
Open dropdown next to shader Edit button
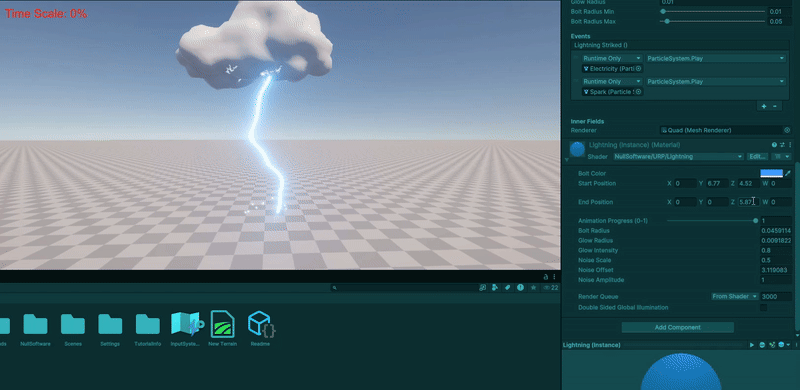pyautogui.click(x=782, y=157)
